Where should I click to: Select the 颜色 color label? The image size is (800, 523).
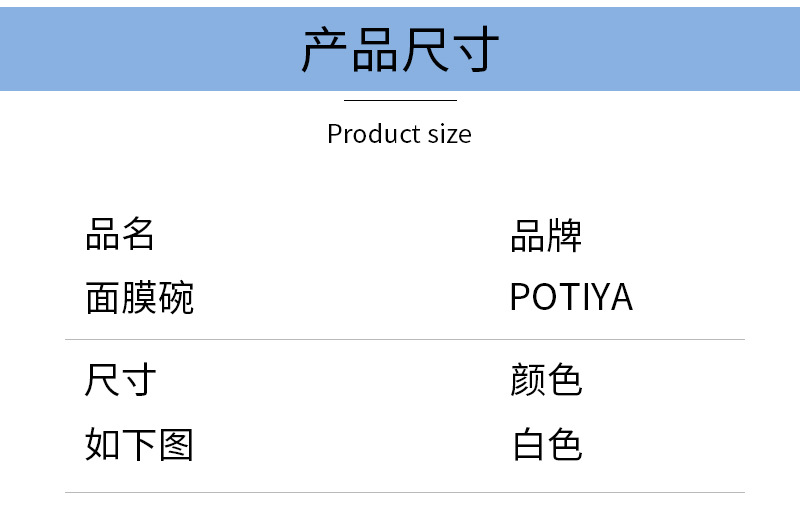(546, 380)
